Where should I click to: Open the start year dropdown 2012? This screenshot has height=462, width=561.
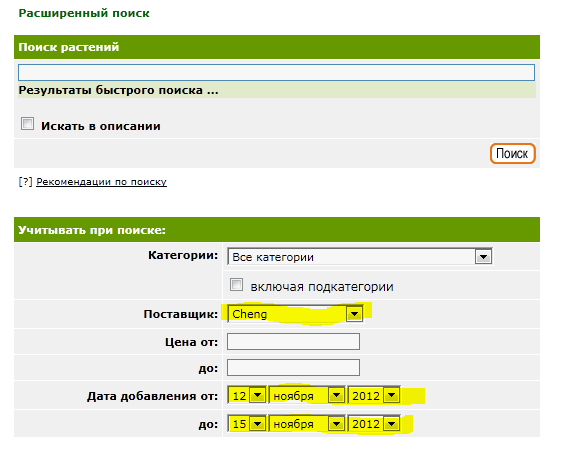click(374, 395)
